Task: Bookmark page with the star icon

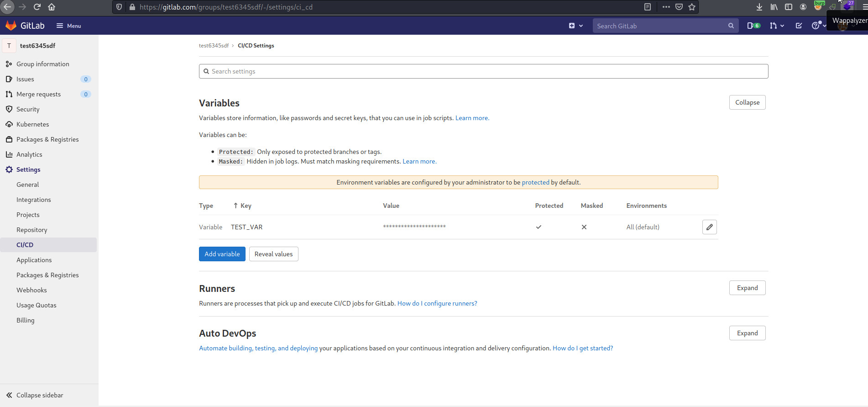Action: (x=692, y=7)
